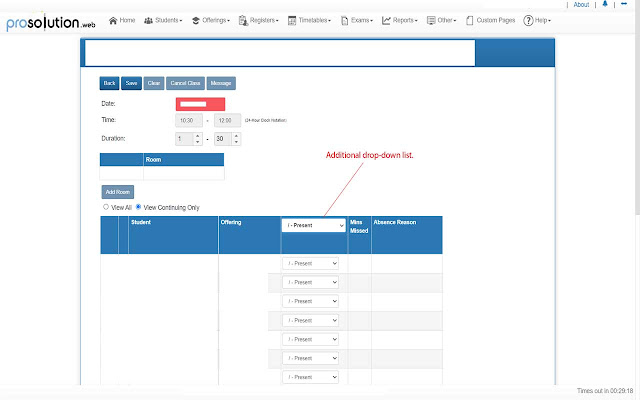Click the Cancel Class button
Viewport: 640px width, 400px height.
click(x=185, y=83)
